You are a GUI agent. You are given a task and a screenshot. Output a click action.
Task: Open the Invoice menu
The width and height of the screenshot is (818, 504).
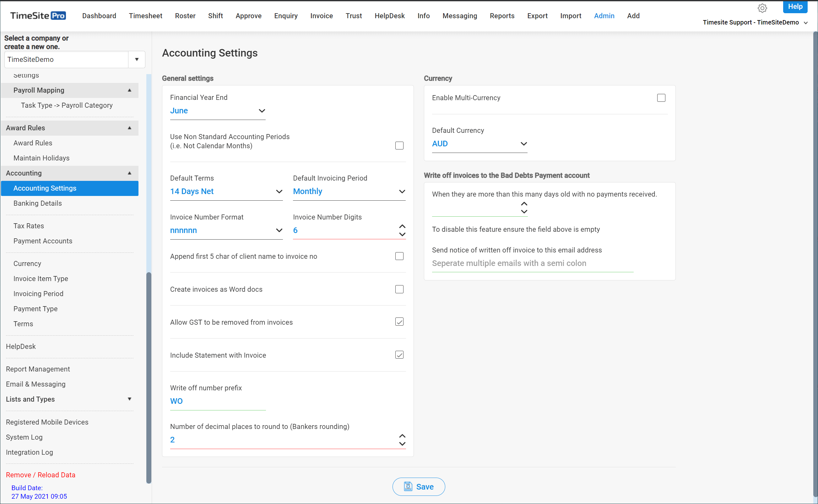(321, 16)
